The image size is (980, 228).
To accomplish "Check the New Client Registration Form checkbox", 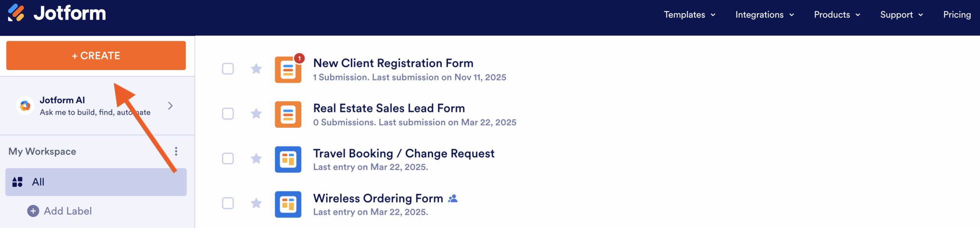I will pos(228,69).
